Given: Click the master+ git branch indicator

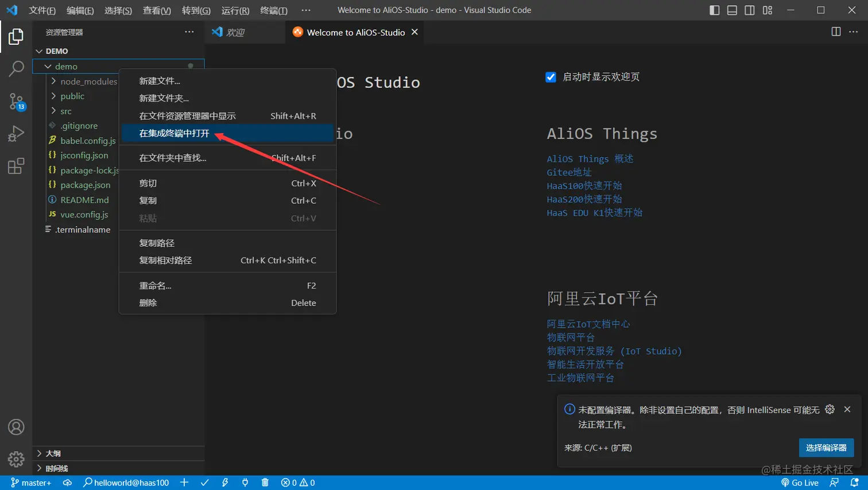Looking at the screenshot, I should 31,483.
